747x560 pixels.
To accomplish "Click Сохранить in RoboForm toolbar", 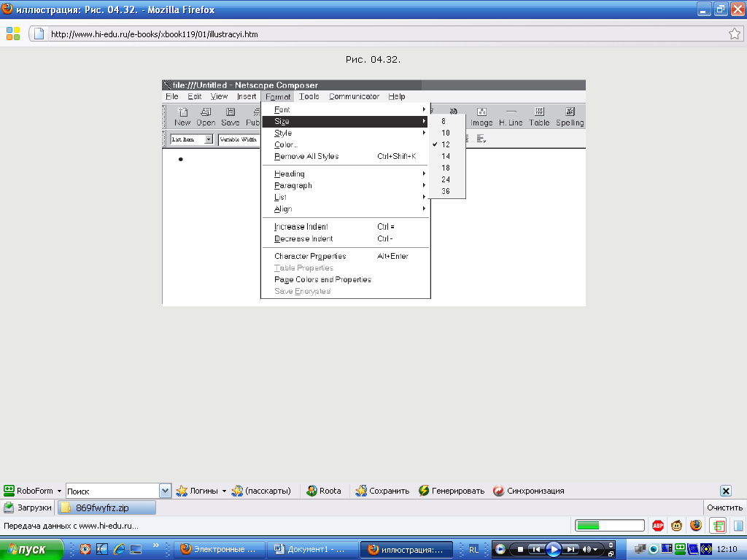I will [x=382, y=491].
